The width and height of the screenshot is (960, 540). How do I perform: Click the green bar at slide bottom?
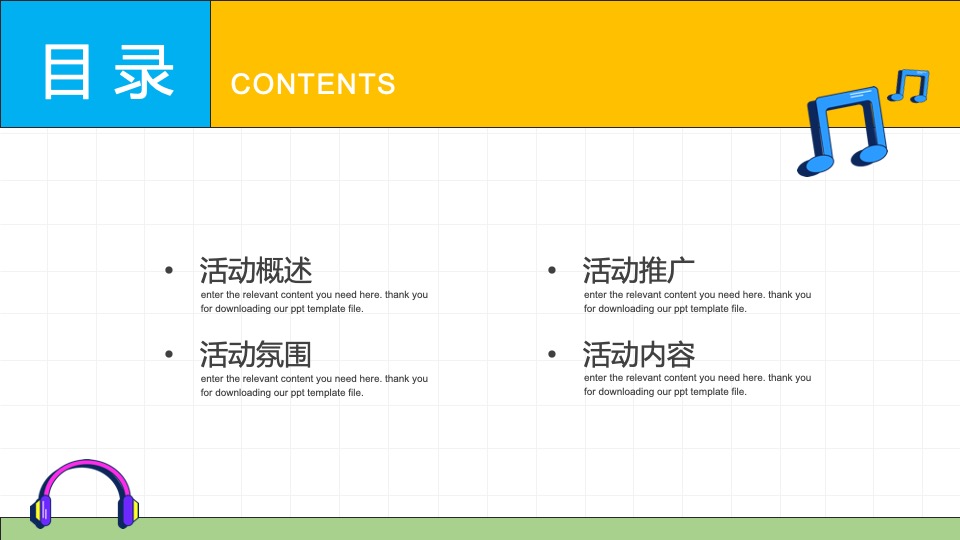(500, 528)
